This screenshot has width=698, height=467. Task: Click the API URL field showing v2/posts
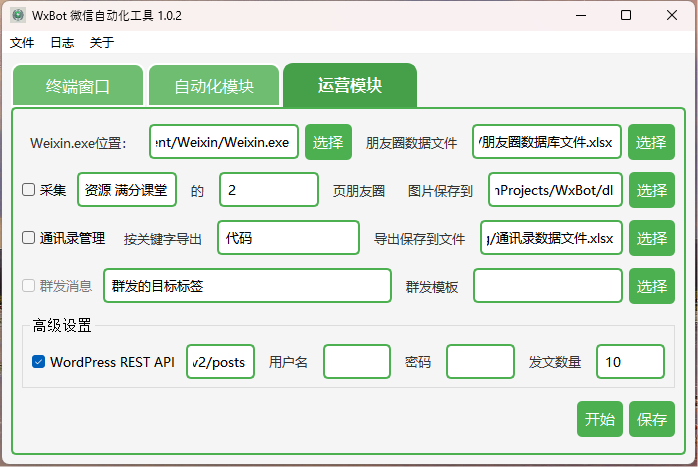pos(220,361)
